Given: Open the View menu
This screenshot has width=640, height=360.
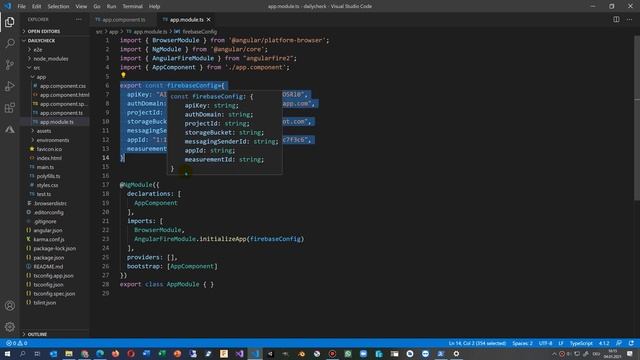Looking at the screenshot, I should (81, 6).
